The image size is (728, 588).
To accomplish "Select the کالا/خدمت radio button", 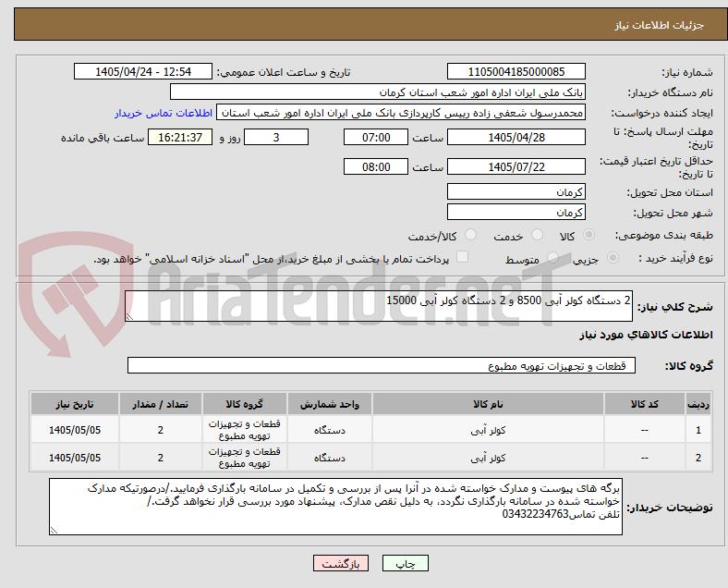I will (471, 235).
